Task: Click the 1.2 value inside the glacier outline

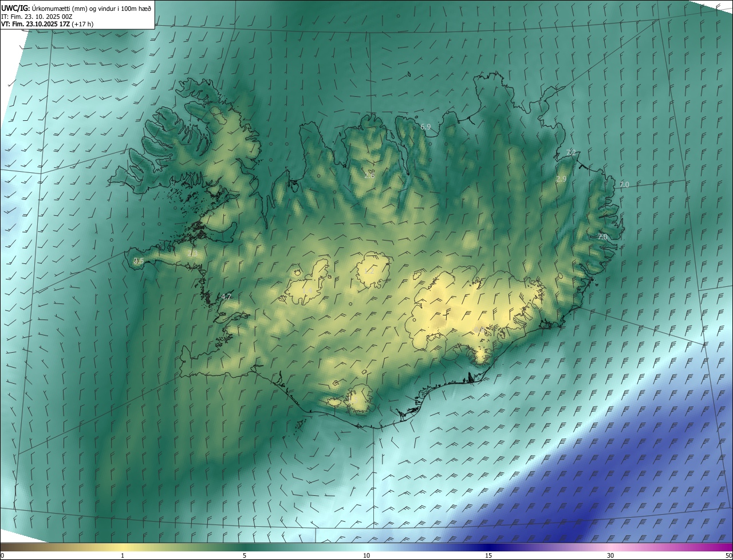Action: pos(369,271)
